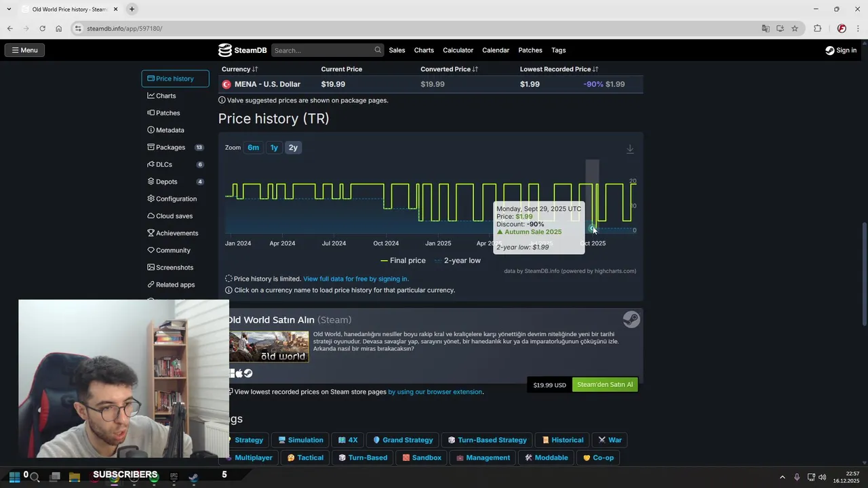The height and width of the screenshot is (488, 868).
Task: Select Packages in the sidebar
Action: coord(175,147)
